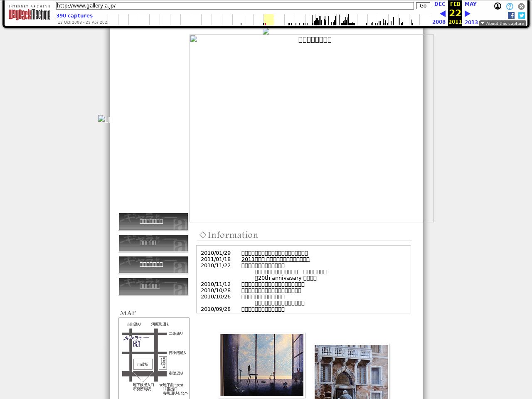The height and width of the screenshot is (399, 532).
Task: Click the gallery 'a' logo on the map
Action: pyautogui.click(x=136, y=344)
